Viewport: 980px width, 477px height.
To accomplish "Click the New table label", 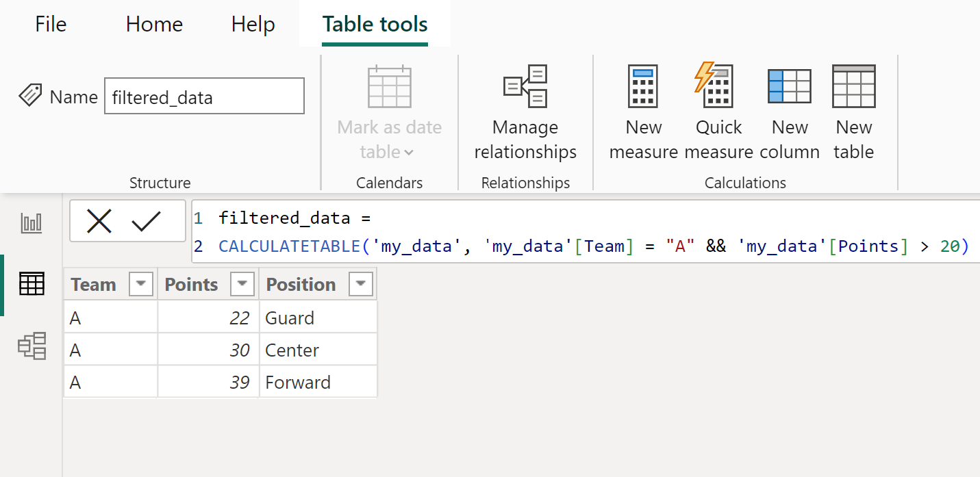I will (854, 140).
